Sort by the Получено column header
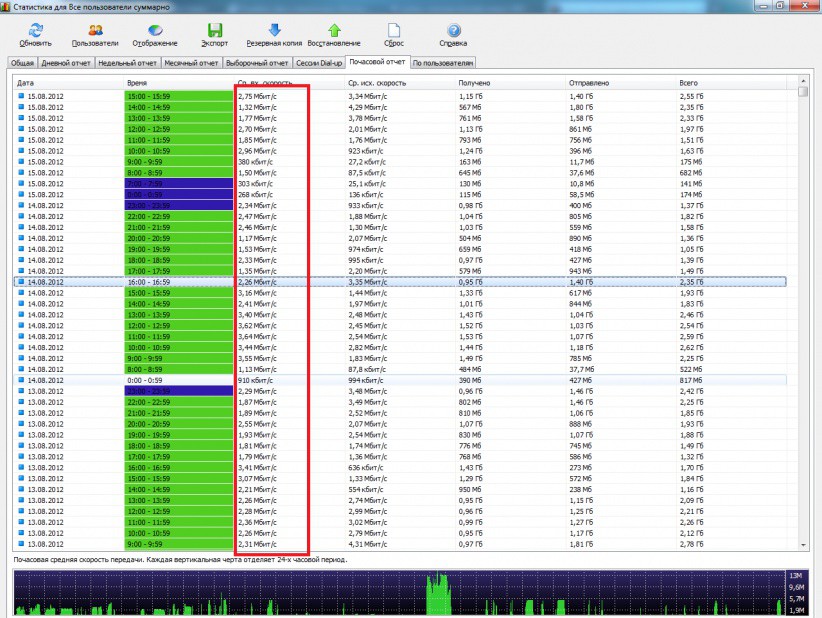The image size is (822, 618). 500,83
